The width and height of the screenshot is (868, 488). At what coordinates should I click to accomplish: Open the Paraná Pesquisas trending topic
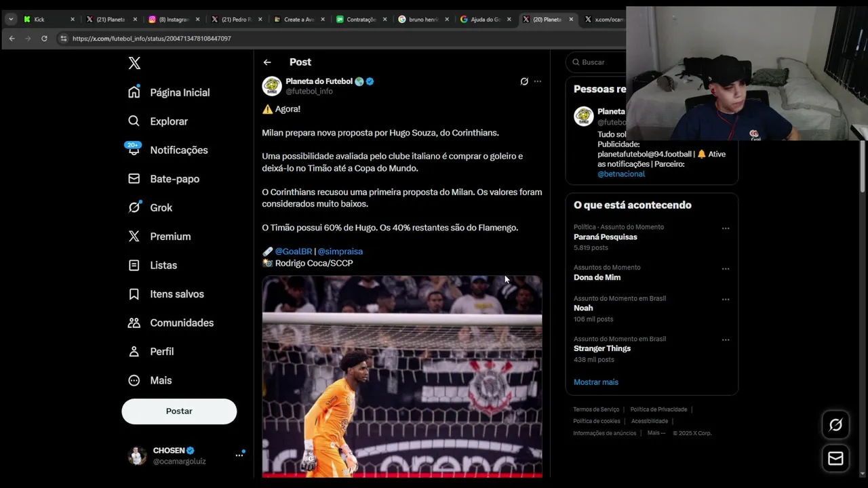(x=606, y=237)
